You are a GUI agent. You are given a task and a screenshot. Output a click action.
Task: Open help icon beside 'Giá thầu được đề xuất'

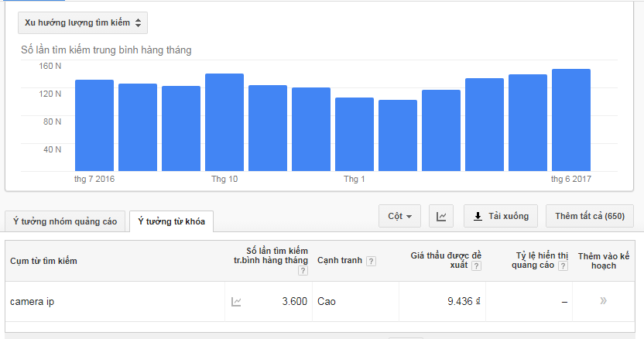pyautogui.click(x=476, y=265)
